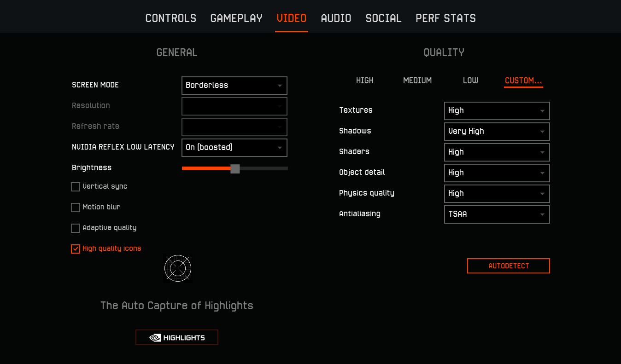The width and height of the screenshot is (621, 364).
Task: Select the High quality preset
Action: [365, 81]
